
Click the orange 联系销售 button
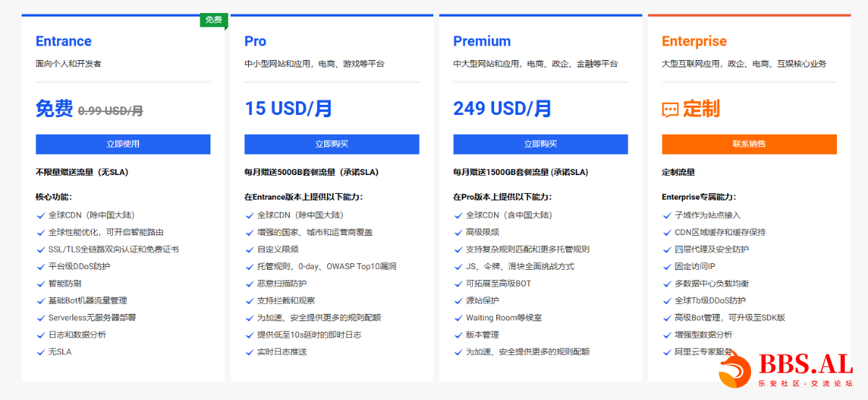(749, 144)
